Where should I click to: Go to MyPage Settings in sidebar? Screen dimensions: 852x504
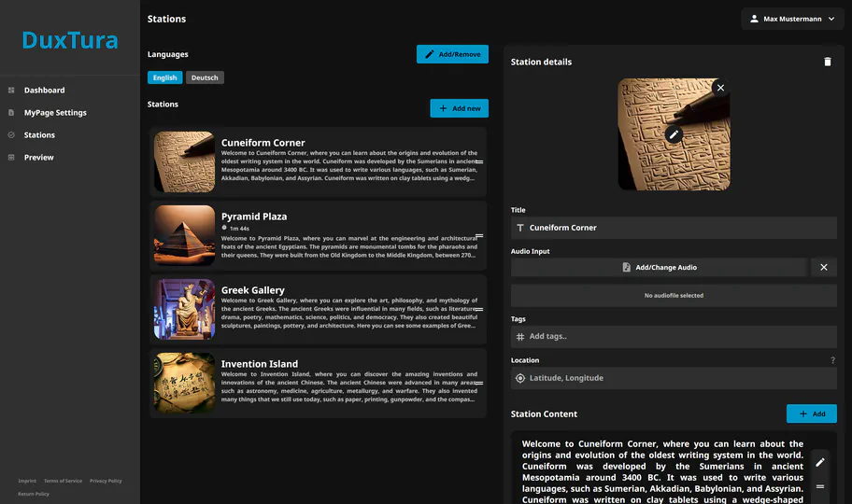pos(55,113)
